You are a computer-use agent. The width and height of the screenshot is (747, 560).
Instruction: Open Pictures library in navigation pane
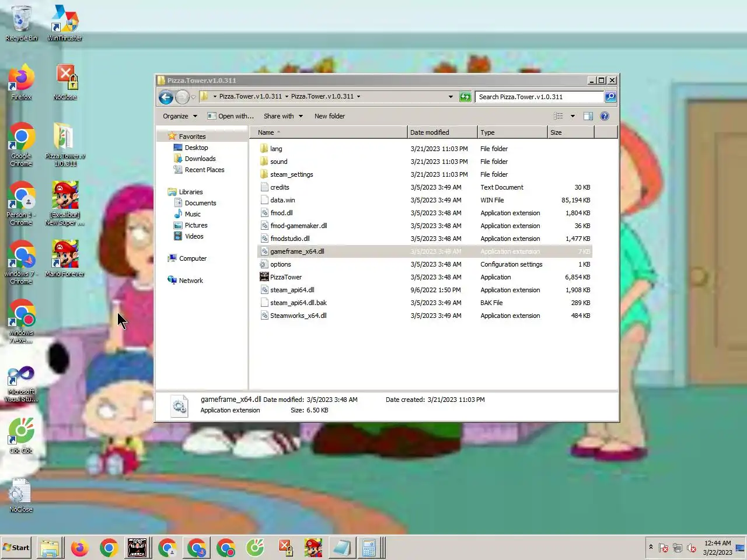[x=196, y=225]
